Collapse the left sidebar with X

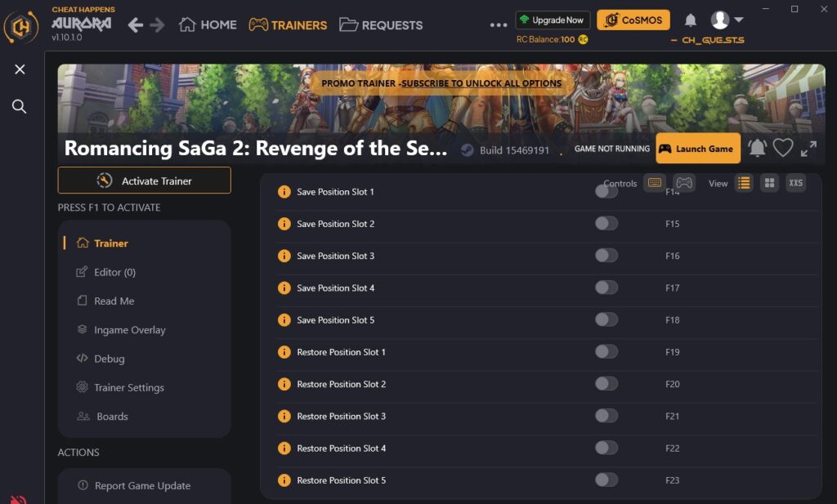tap(20, 69)
